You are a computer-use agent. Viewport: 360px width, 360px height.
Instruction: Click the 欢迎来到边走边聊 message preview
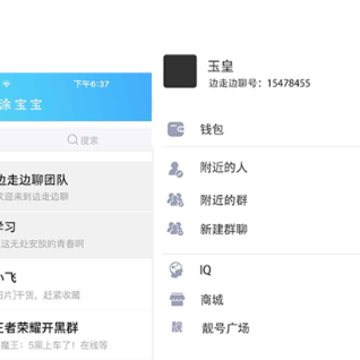(34, 196)
